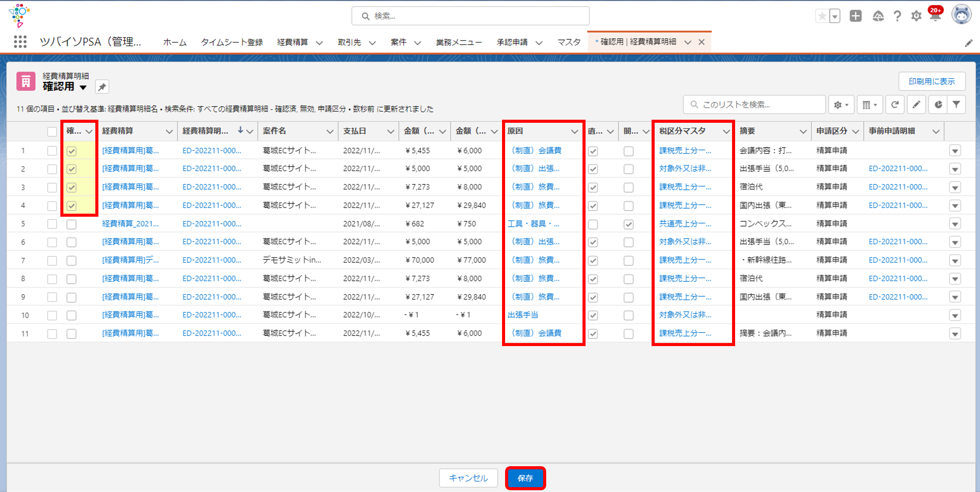Viewport: 980px width, 492px height.
Task: Click the 印刷用に表示 button
Action: (932, 81)
